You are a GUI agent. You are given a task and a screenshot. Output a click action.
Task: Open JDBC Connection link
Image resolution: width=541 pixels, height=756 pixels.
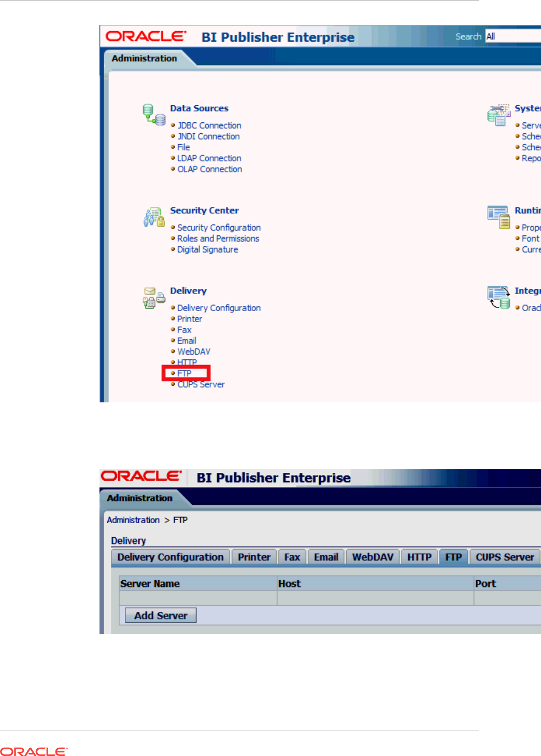pos(209,125)
